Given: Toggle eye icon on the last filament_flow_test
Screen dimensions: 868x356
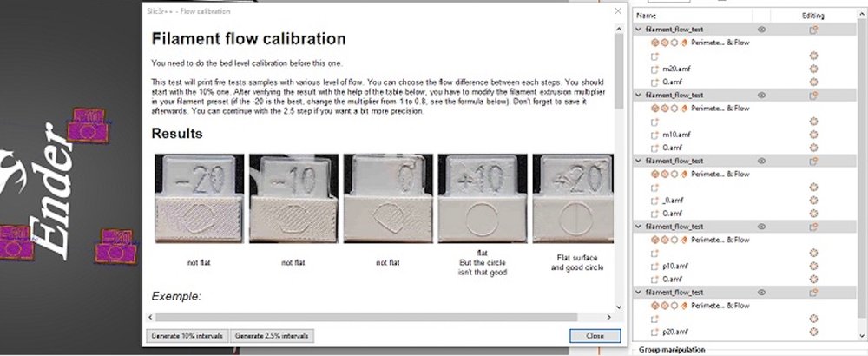Looking at the screenshot, I should click(761, 293).
